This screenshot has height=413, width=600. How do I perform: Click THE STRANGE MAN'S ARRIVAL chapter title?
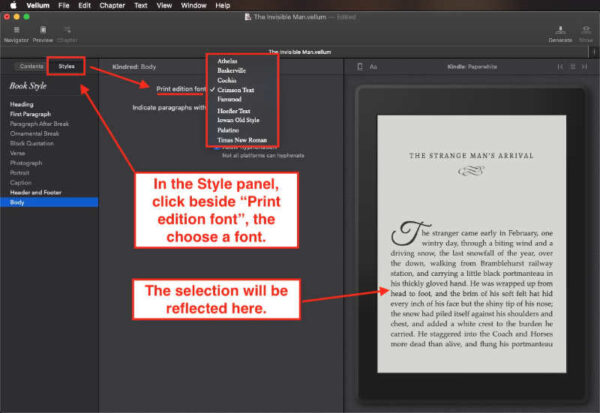point(471,155)
